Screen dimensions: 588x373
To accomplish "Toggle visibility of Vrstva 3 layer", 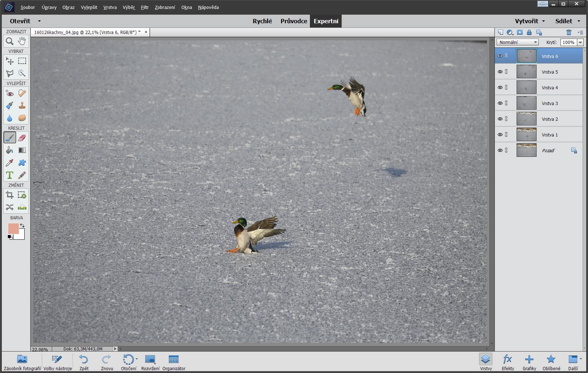I will [500, 103].
